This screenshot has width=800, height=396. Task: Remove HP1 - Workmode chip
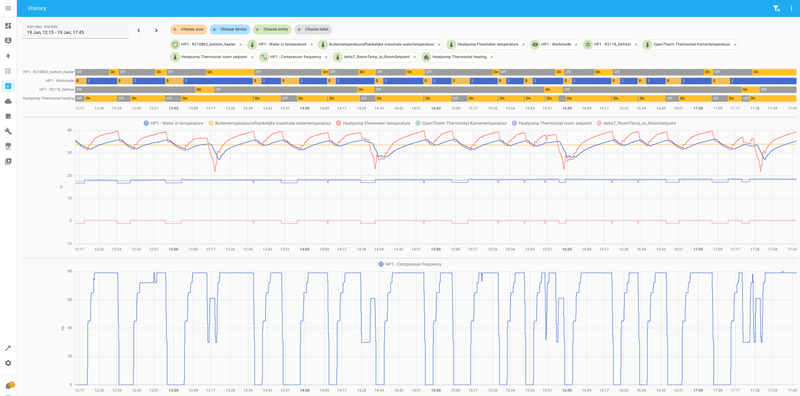point(576,44)
